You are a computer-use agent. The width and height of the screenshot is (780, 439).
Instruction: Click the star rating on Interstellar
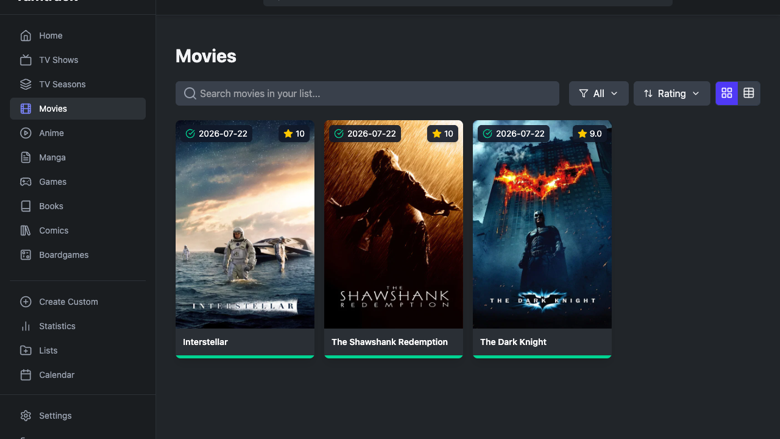[294, 134]
